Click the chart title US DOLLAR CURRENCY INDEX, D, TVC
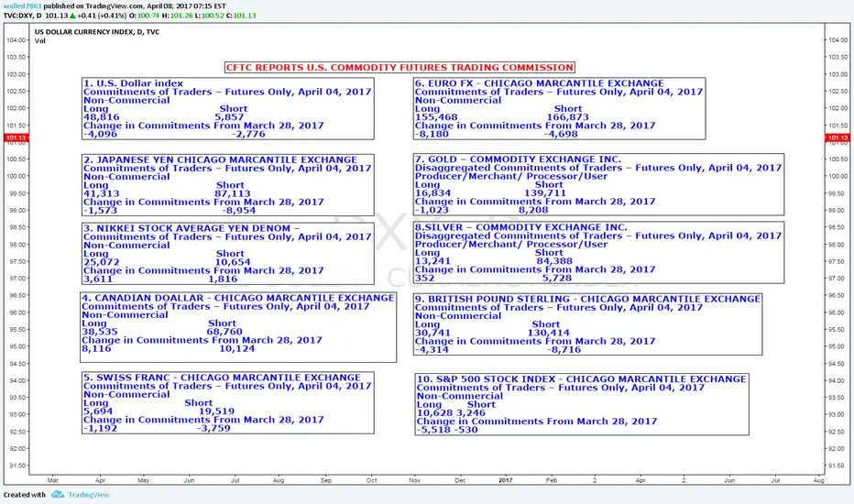 (x=97, y=31)
